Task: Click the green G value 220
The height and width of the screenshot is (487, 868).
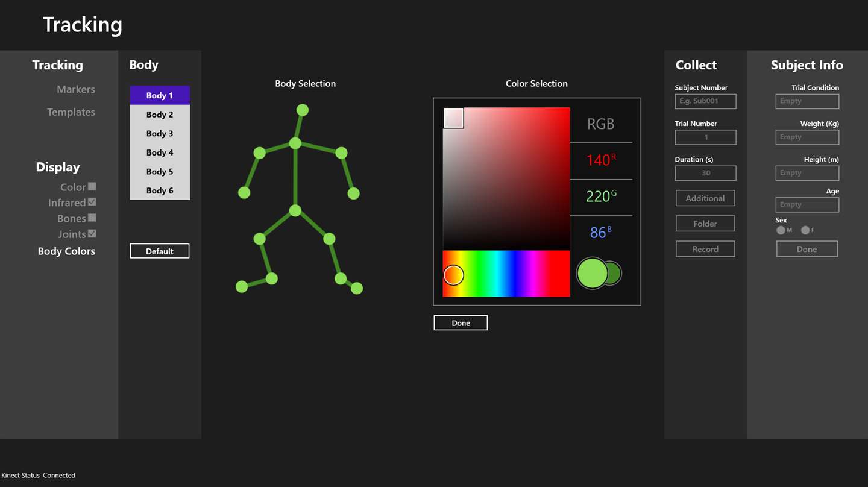Action: coord(601,196)
